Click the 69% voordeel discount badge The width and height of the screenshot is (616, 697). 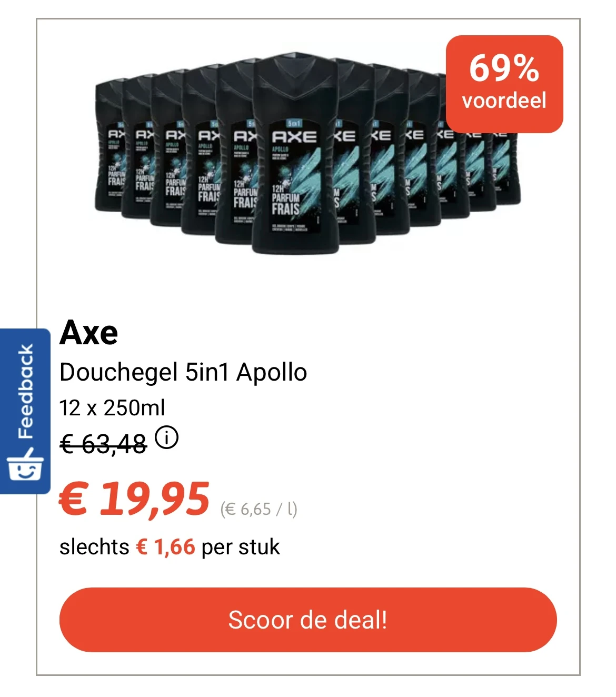(504, 84)
